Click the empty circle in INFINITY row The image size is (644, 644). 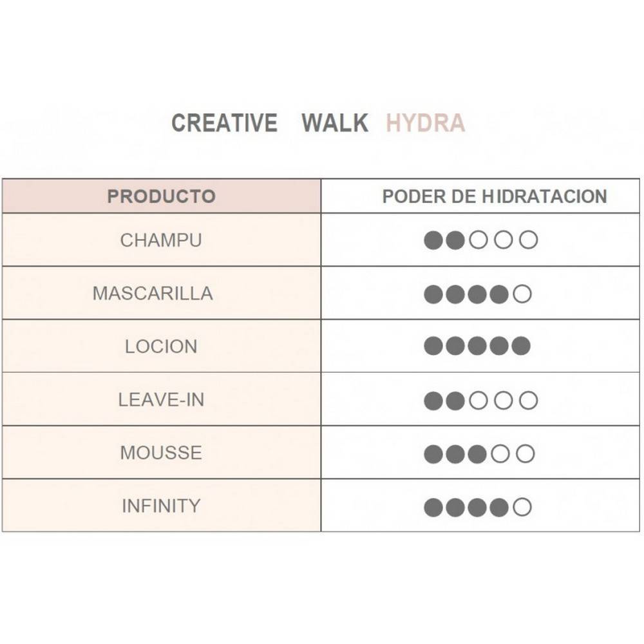pyautogui.click(x=522, y=507)
